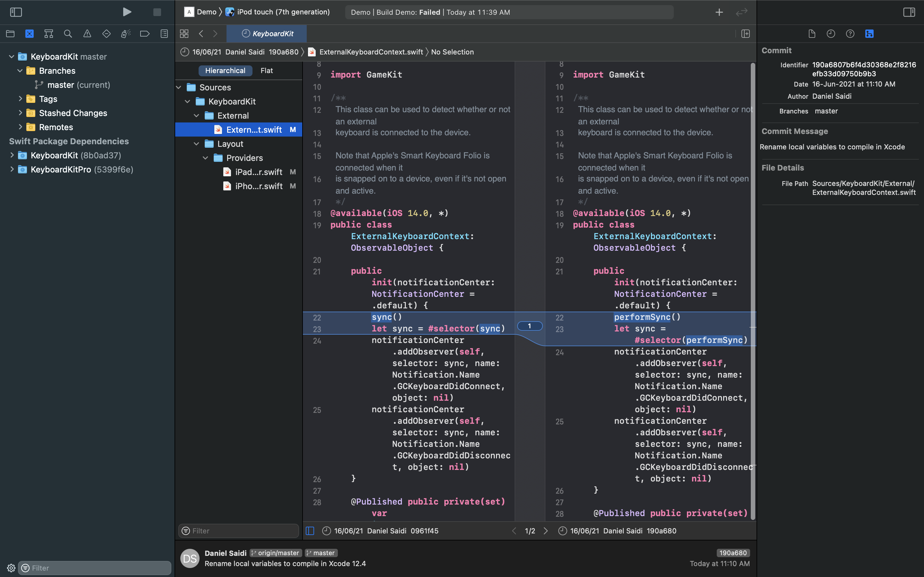Collapse the Branches tree section
Screen dimensions: 924x577
click(20, 71)
